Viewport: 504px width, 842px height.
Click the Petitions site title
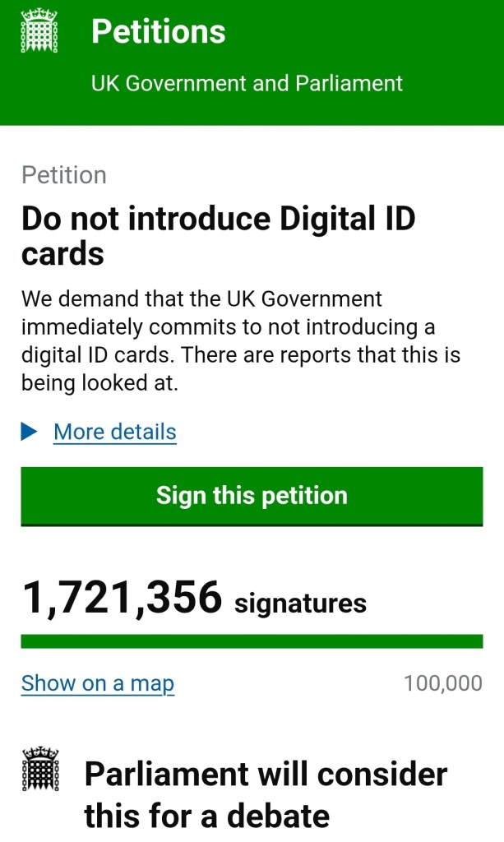(158, 32)
